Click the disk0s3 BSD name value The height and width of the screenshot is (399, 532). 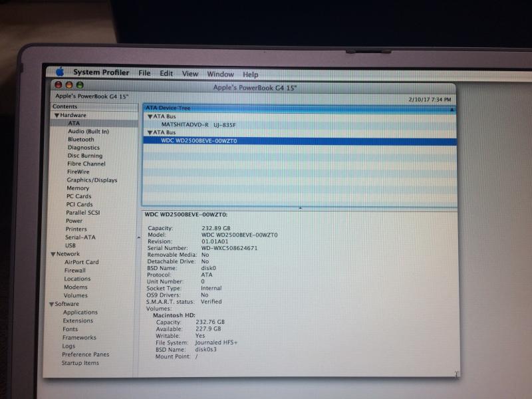(205, 349)
